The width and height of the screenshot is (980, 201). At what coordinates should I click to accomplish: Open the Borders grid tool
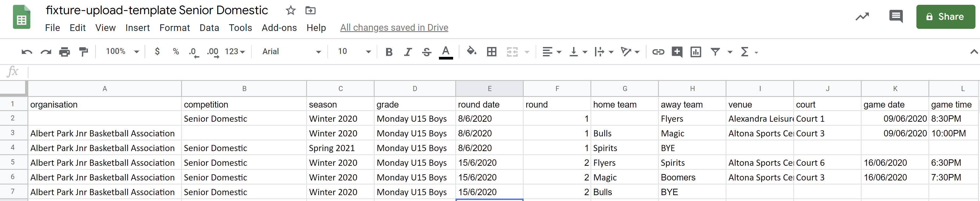point(492,52)
